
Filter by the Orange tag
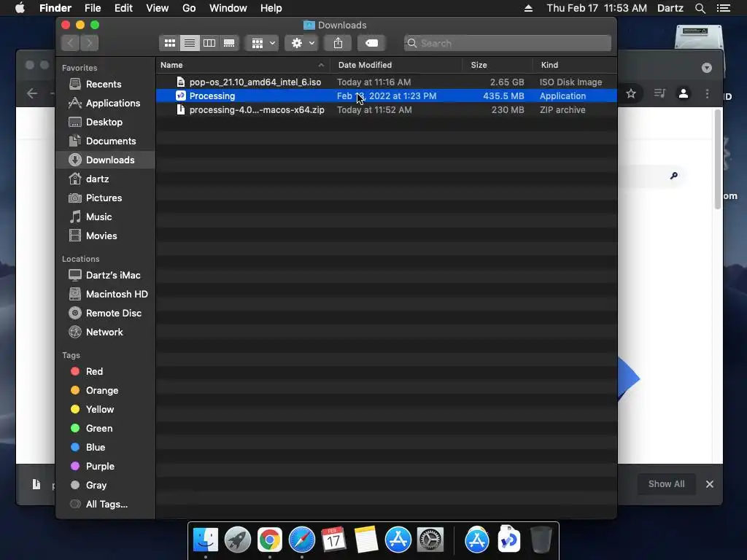coord(105,391)
